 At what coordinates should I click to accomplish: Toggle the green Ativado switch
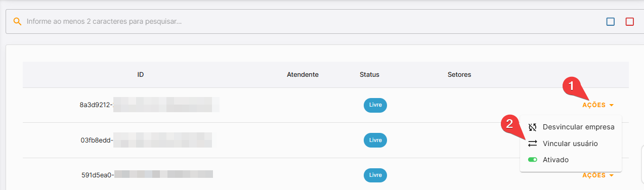[x=532, y=160]
